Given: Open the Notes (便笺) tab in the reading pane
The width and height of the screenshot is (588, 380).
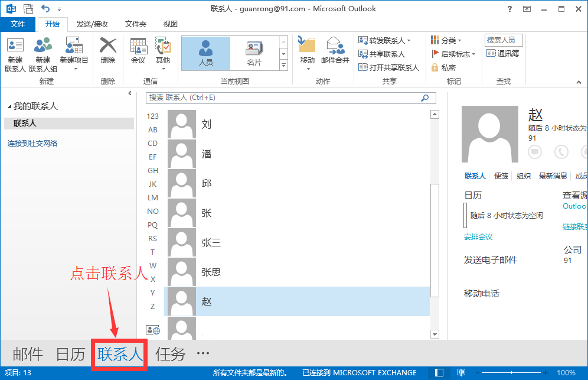Looking at the screenshot, I should pos(501,176).
